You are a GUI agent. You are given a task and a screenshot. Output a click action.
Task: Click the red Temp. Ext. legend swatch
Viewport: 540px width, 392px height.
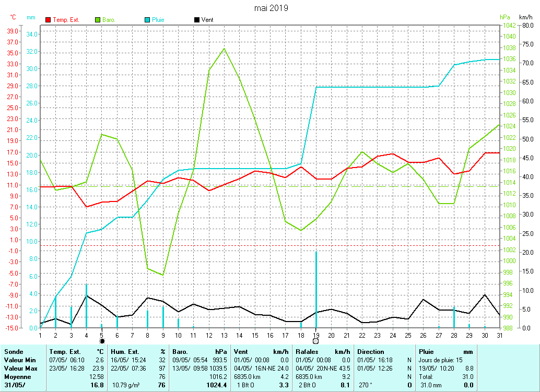click(x=49, y=20)
